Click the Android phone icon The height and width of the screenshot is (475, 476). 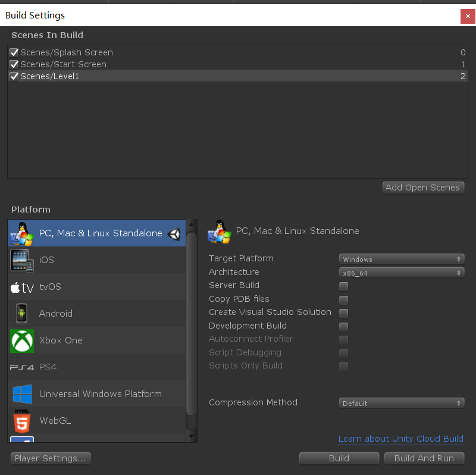pos(21,314)
